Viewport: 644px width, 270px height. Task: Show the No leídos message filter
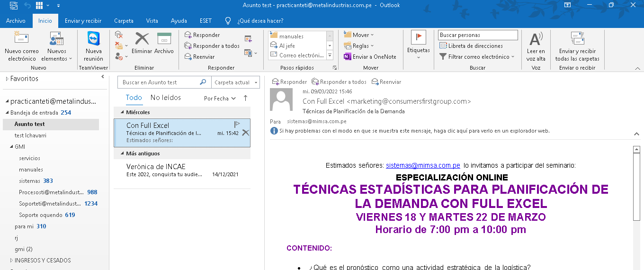point(166,98)
